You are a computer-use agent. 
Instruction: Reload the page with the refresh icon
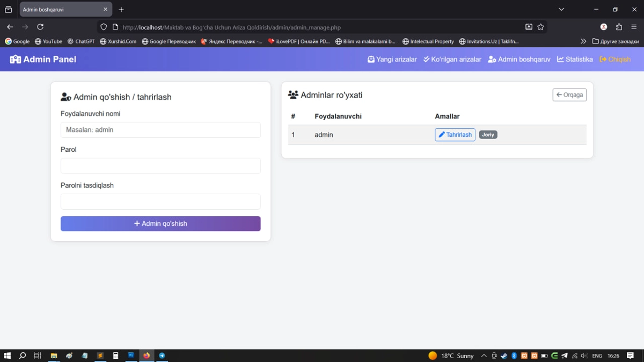tap(40, 27)
